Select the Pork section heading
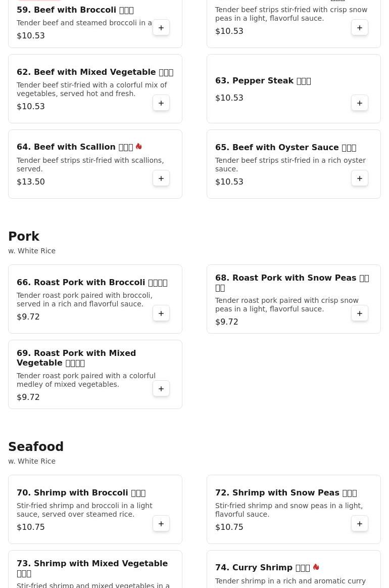 coord(24,237)
